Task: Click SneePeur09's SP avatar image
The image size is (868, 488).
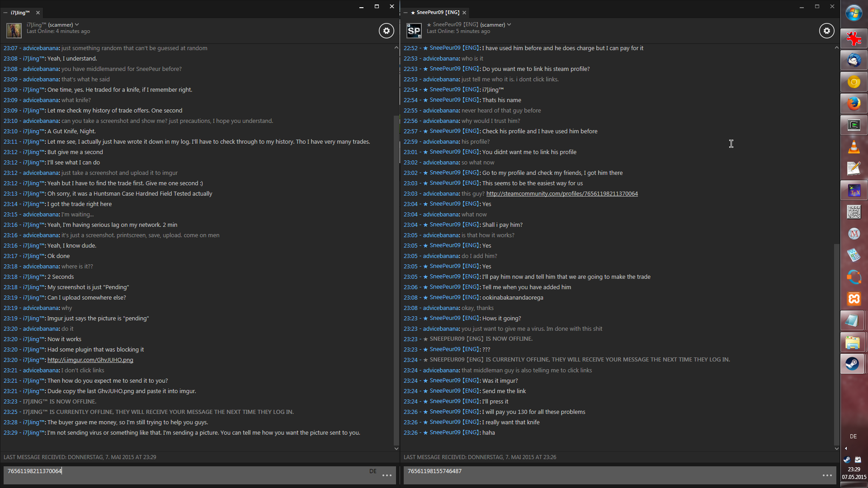Action: [414, 31]
